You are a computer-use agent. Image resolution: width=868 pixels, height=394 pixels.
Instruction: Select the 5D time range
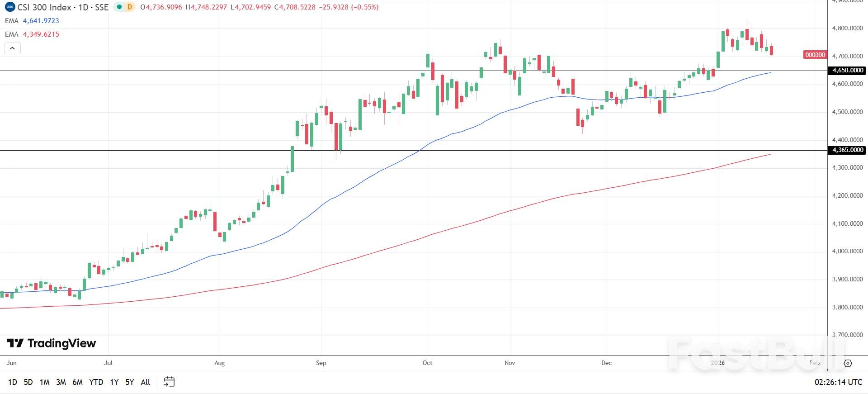28,382
